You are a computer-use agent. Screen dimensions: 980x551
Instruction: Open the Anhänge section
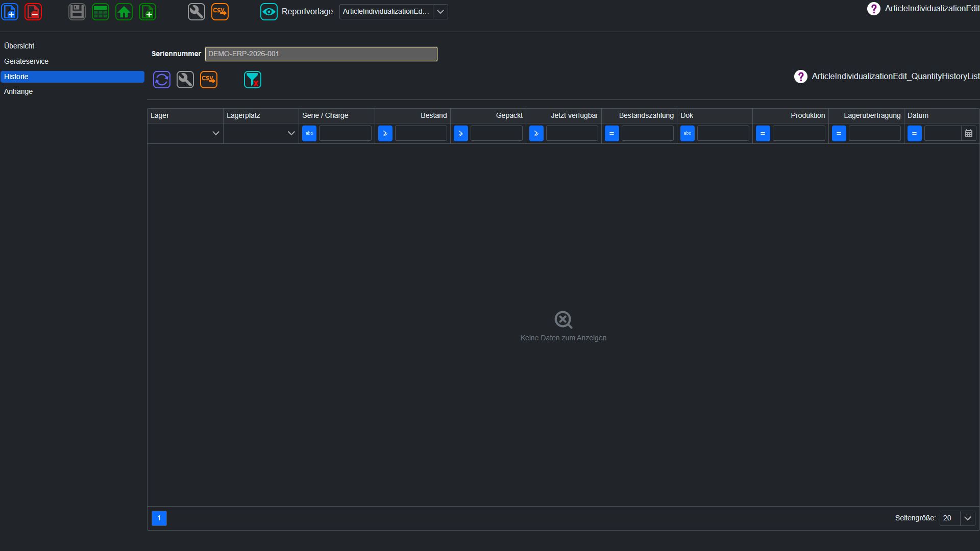click(72, 91)
